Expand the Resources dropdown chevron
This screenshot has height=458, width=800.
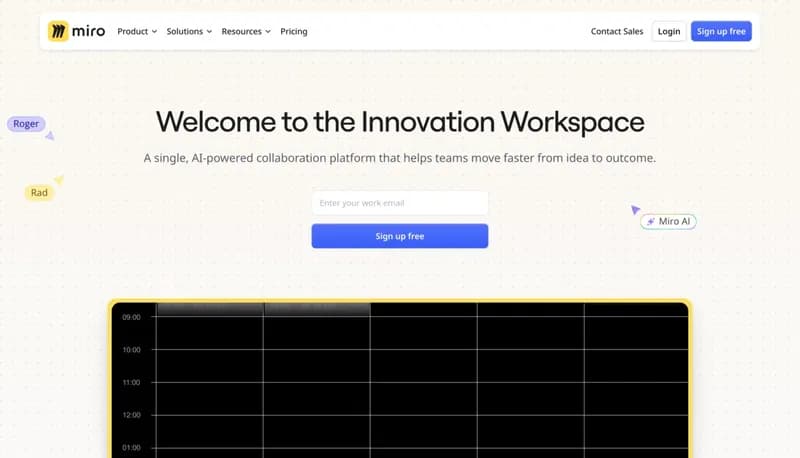pos(268,32)
